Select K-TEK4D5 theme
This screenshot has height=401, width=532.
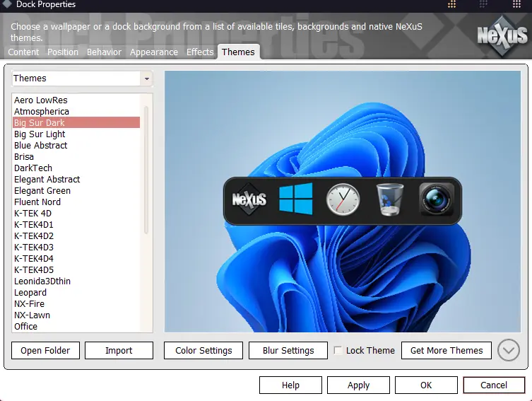point(76,270)
